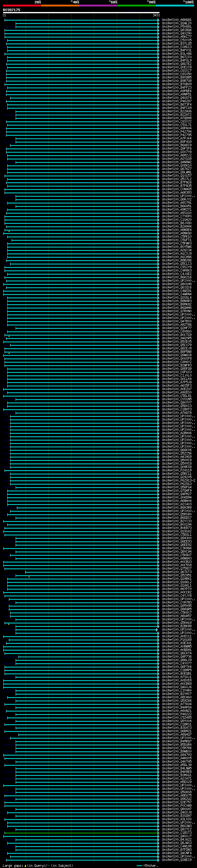Viewport: 197px width, 868px height.
Task: Select hit label UniRef100_Q56FG4
Action: (176, 487)
